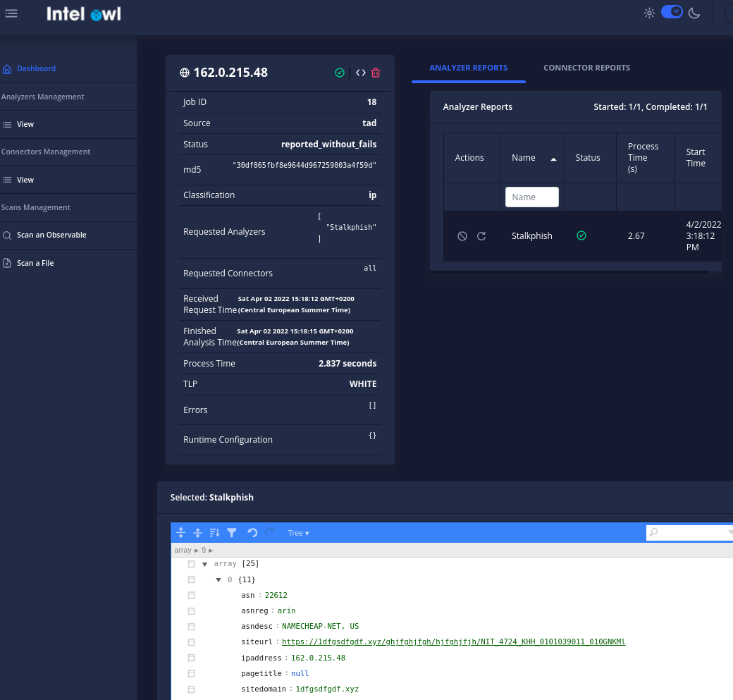Screen dimensions: 733x700
Task: Click the sort contents icon in JSON toolbar
Action: tap(214, 533)
